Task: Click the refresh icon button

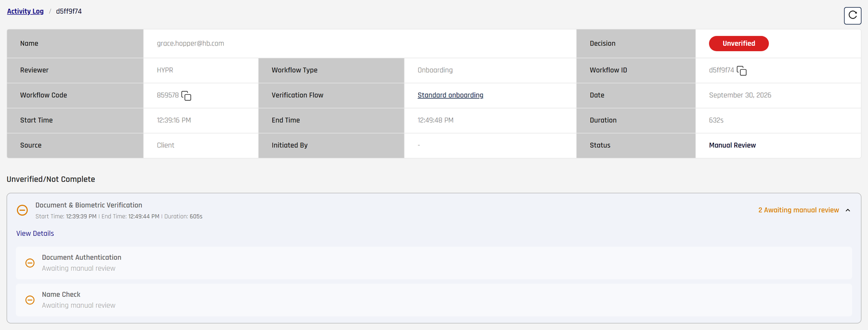Action: click(x=852, y=16)
